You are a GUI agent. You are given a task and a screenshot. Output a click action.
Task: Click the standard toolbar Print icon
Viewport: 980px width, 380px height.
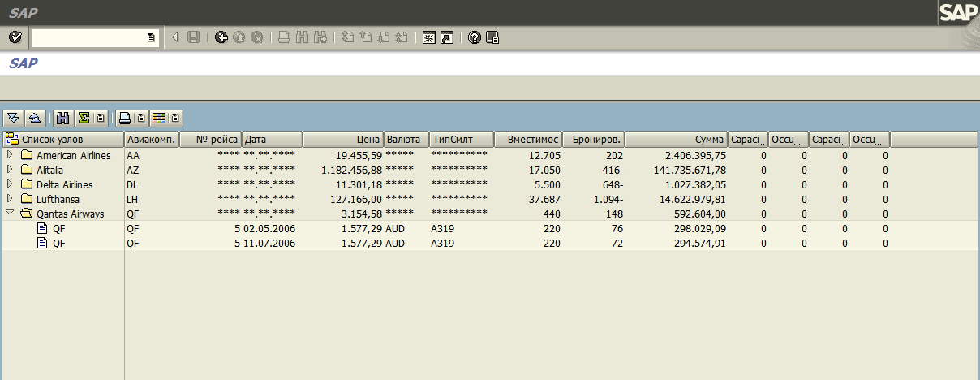[284, 37]
